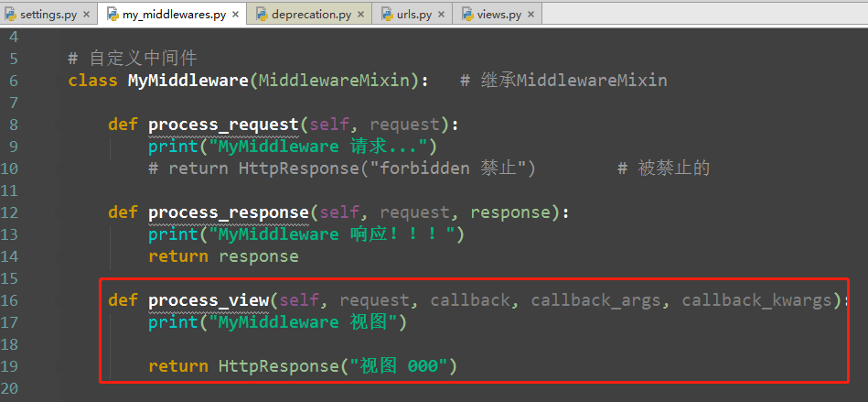The height and width of the screenshot is (402, 868).
Task: Click line number 16 in the gutter
Action: coord(9,300)
